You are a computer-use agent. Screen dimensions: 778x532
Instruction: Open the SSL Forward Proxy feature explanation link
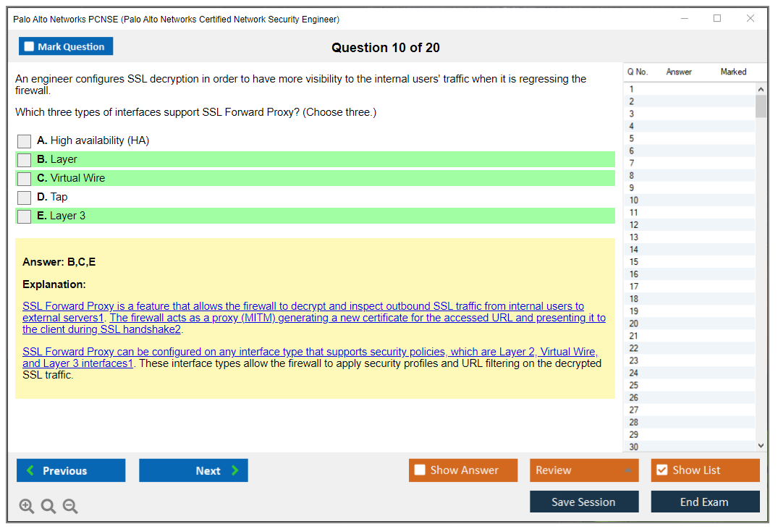tap(303, 307)
